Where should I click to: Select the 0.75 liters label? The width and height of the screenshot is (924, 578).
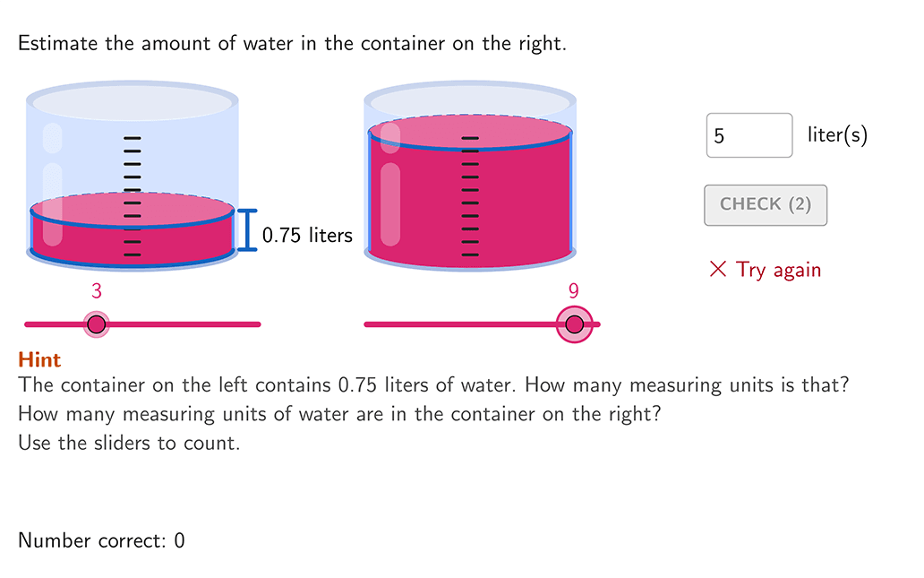coord(307,236)
